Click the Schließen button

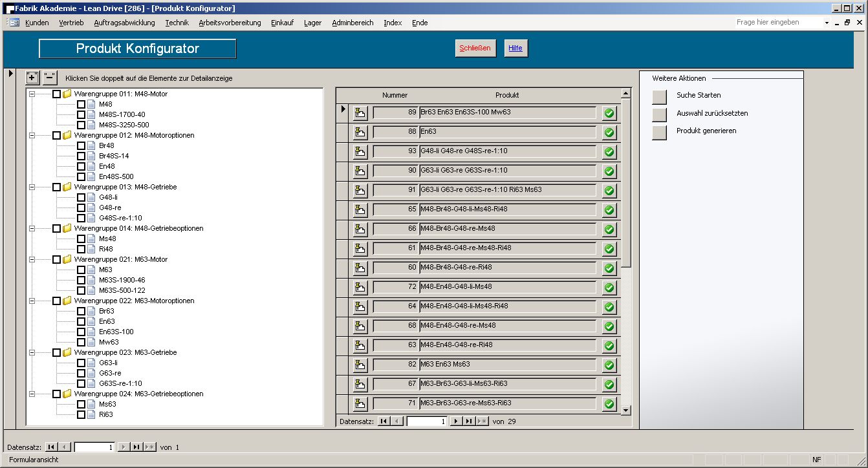pyautogui.click(x=475, y=48)
